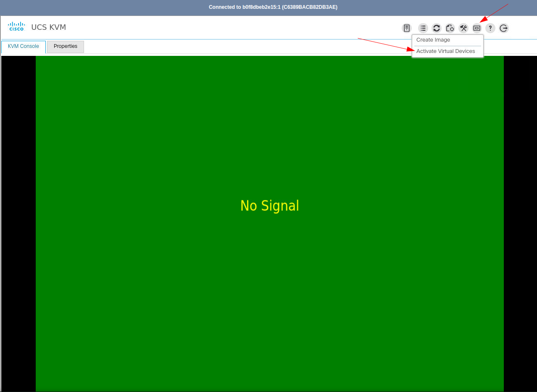
Task: Select the KVM Console tab
Action: 23,47
